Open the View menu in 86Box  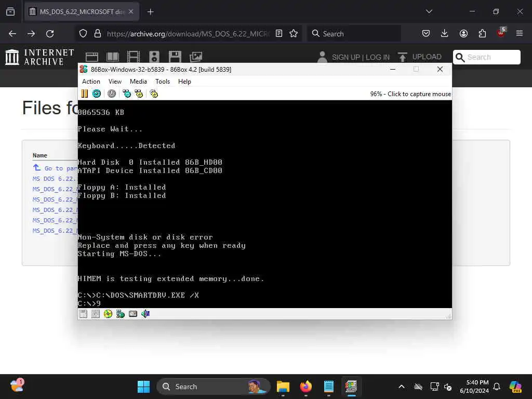(x=115, y=82)
